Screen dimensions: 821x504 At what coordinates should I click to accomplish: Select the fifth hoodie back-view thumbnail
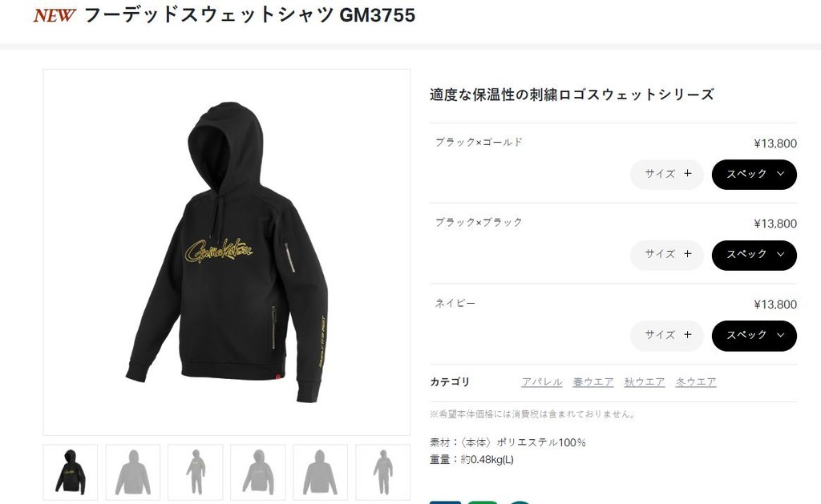click(x=321, y=472)
